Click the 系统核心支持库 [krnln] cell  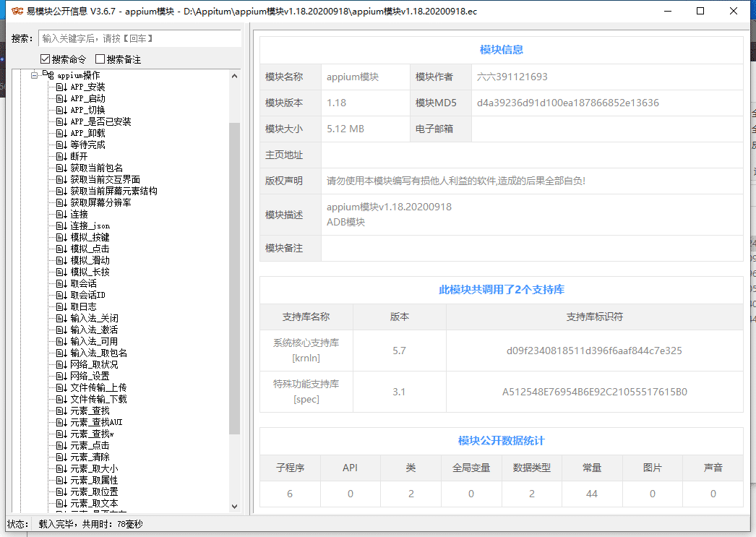coord(306,351)
